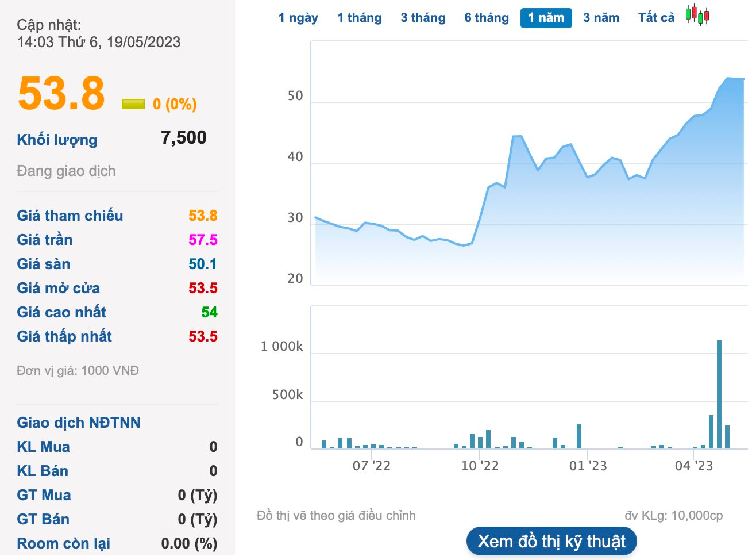Click the 04 '23 x-axis label
756x560 pixels.
[x=693, y=466]
